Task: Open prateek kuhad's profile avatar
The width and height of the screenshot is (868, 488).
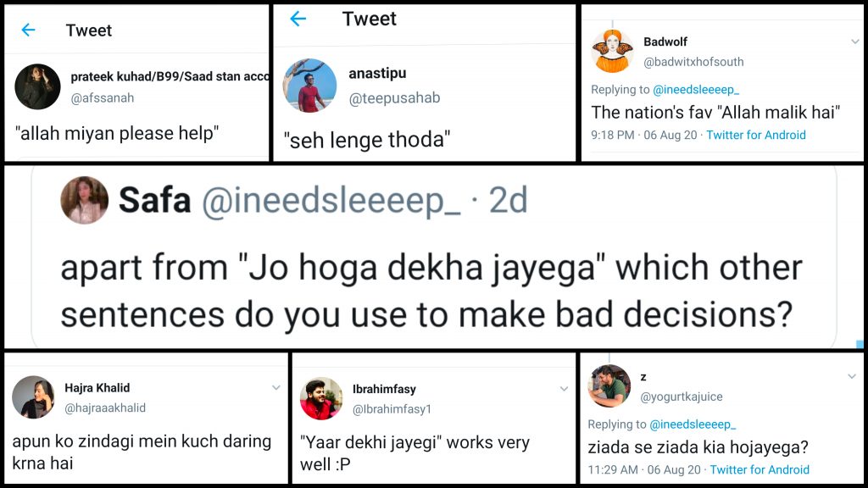Action: [x=37, y=86]
